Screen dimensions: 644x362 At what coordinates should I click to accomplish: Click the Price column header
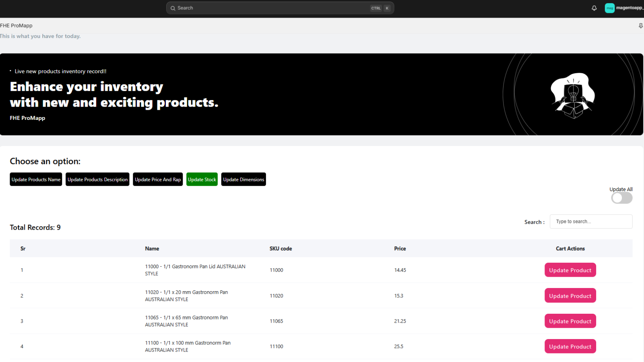pyautogui.click(x=400, y=249)
